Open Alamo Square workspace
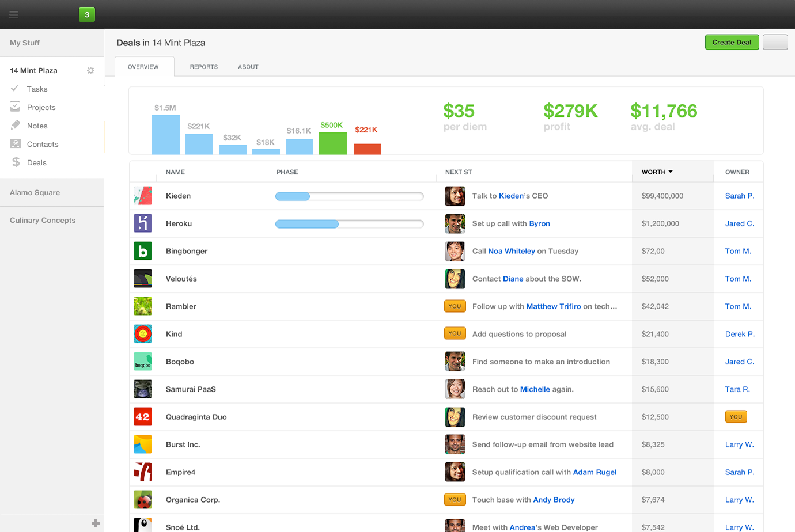This screenshot has width=795, height=532. coord(35,192)
